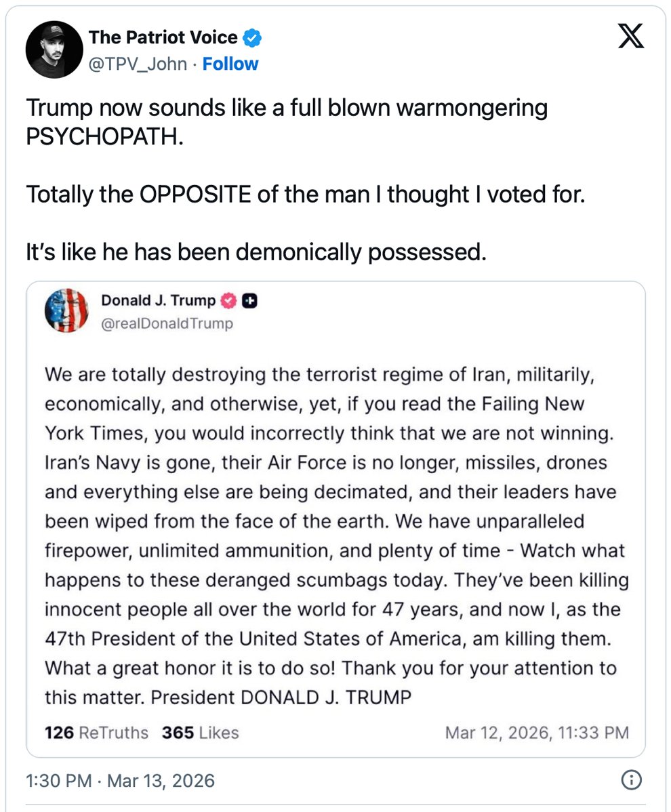The height and width of the screenshot is (812, 671).
Task: Follow The Patriot Voice account
Action: pyautogui.click(x=230, y=64)
